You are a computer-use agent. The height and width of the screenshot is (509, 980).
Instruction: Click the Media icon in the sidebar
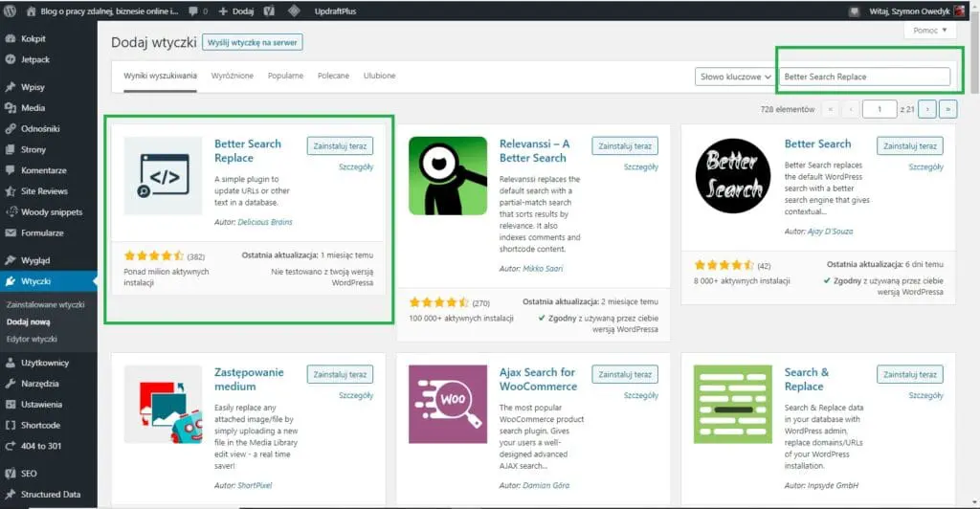point(10,107)
